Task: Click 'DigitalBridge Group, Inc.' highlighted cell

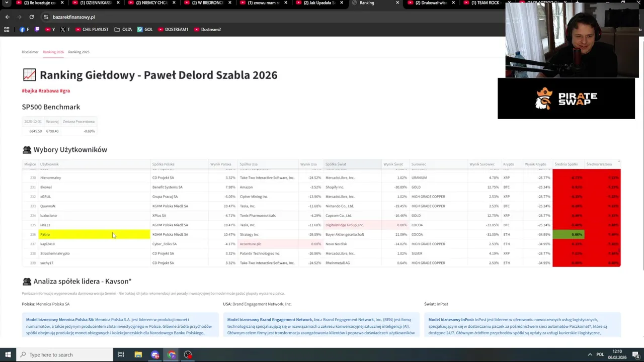Action: [352, 225]
